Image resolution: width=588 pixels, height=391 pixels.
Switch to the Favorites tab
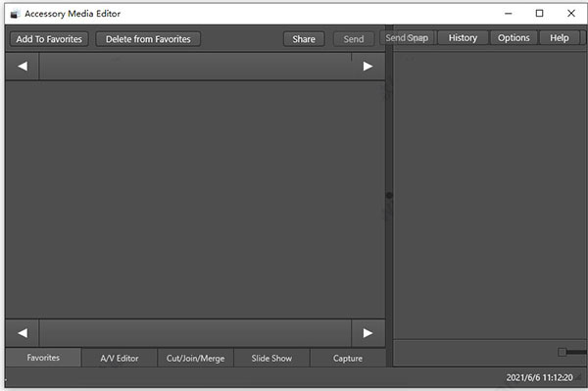coord(43,358)
